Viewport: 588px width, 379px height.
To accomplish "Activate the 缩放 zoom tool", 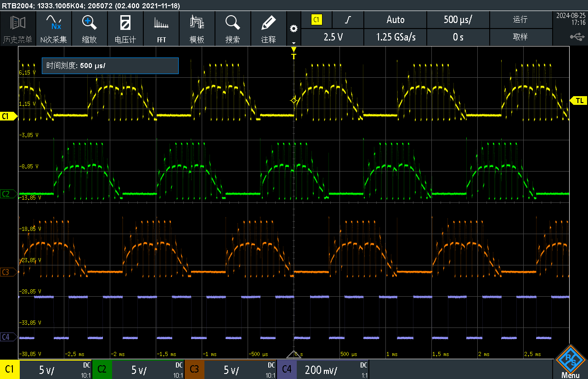I will (x=89, y=29).
